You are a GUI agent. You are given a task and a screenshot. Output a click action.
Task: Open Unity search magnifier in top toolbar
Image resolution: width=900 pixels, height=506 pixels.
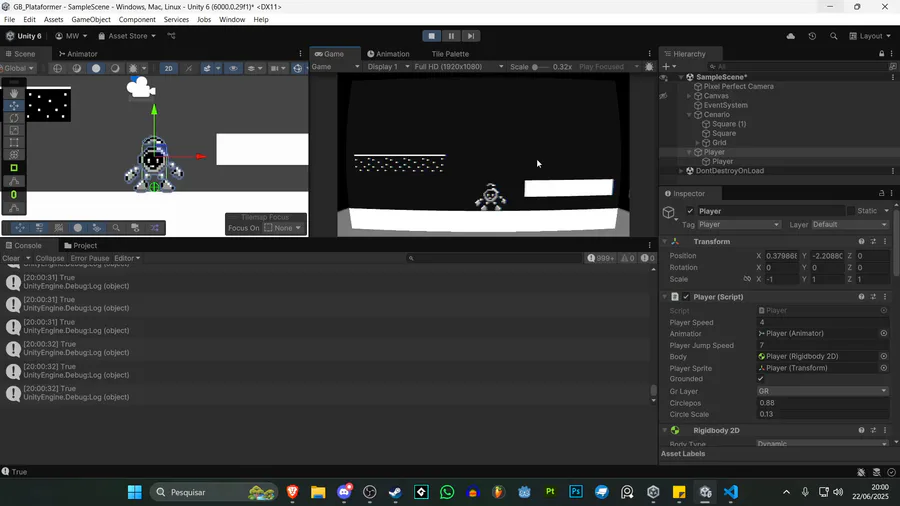click(833, 36)
